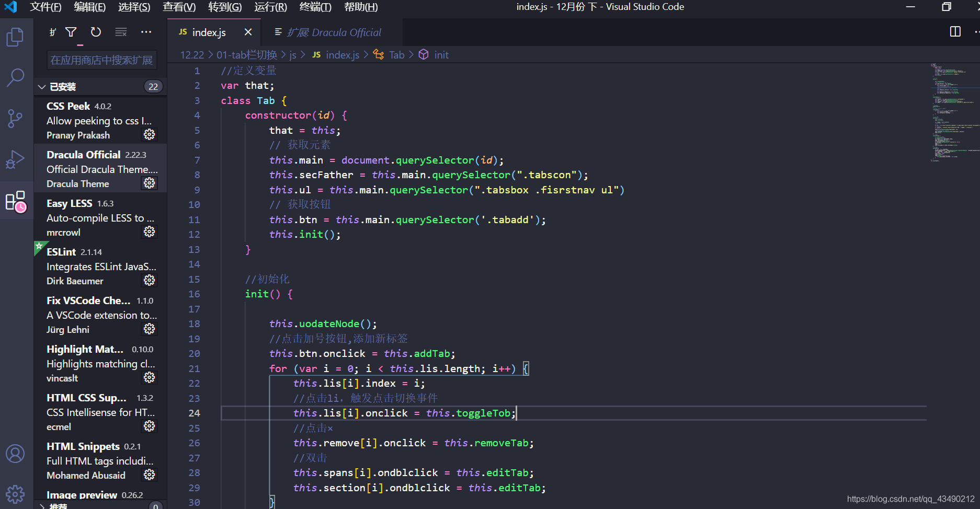Click the filter extensions funnel icon
The height and width of the screenshot is (509, 980).
point(71,32)
